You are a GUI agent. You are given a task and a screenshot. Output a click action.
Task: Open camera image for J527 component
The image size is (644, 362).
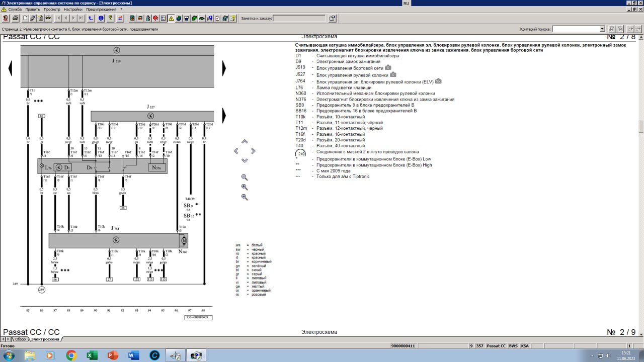[393, 74]
